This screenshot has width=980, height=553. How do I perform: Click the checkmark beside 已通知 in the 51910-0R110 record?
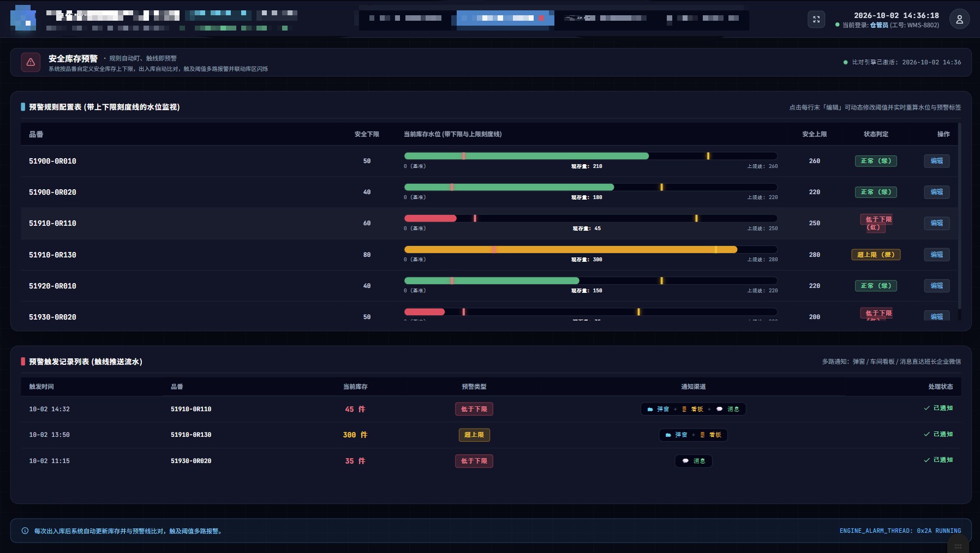(927, 408)
